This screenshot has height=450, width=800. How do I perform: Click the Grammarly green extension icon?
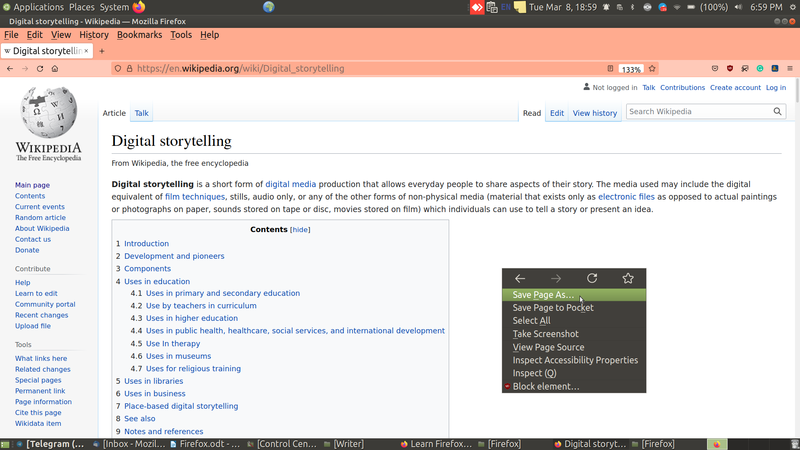[x=760, y=68]
